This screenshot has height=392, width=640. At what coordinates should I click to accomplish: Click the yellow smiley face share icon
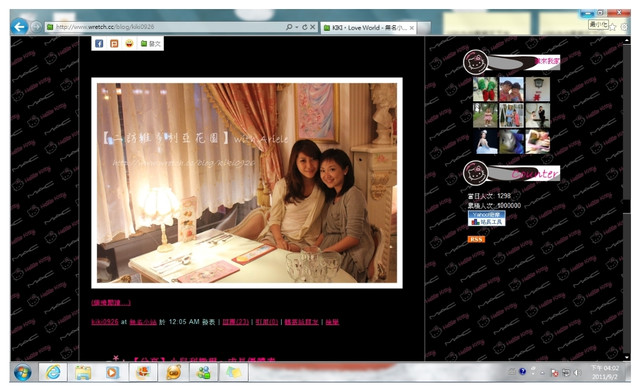coord(129,43)
